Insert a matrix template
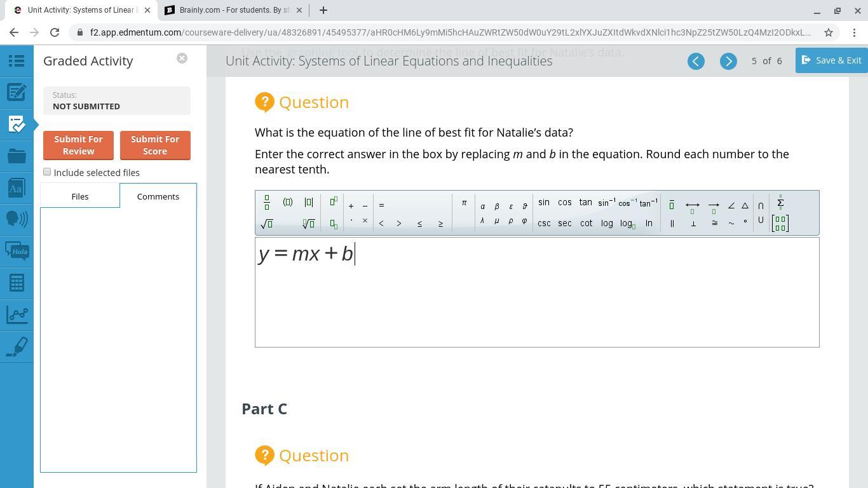The height and width of the screenshot is (488, 868). 780,223
